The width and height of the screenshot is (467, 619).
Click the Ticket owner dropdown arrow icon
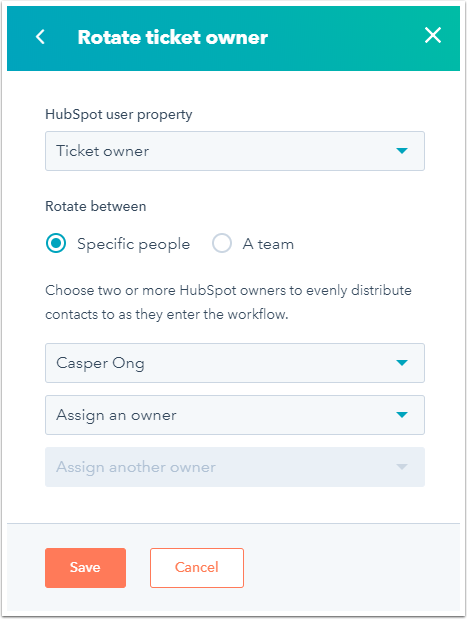click(x=402, y=151)
